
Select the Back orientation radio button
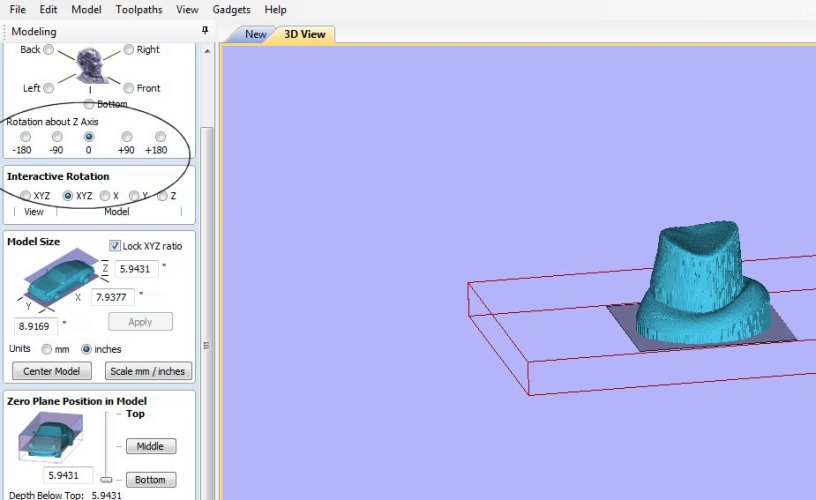click(48, 49)
